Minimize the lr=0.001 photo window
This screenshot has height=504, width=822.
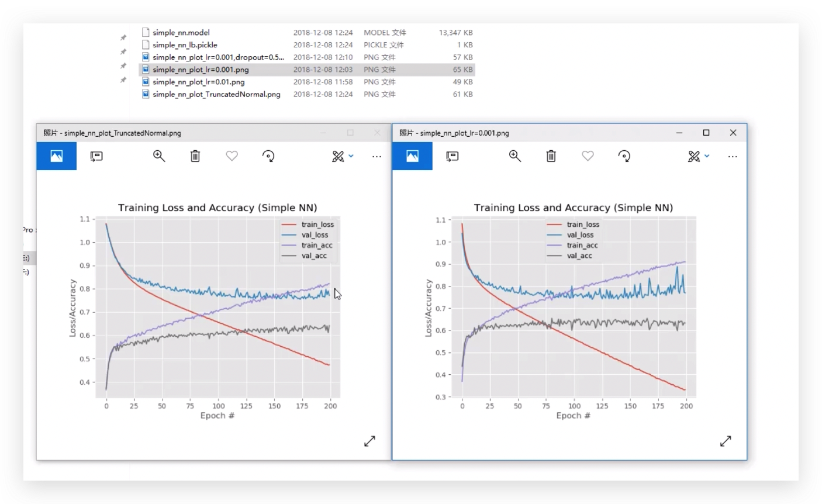[679, 133]
